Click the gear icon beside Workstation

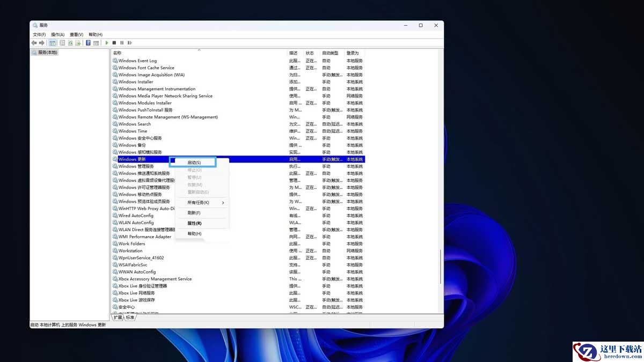(115, 250)
